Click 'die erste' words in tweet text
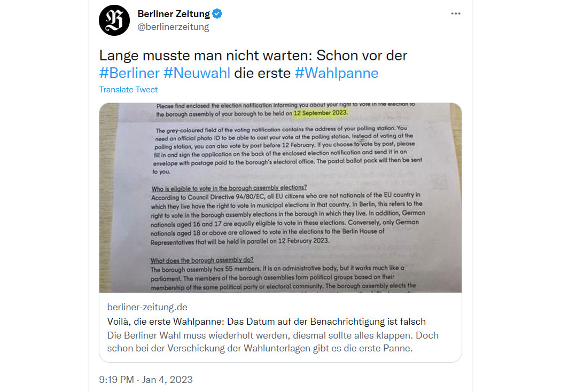The width and height of the screenshot is (561, 392). [x=262, y=73]
